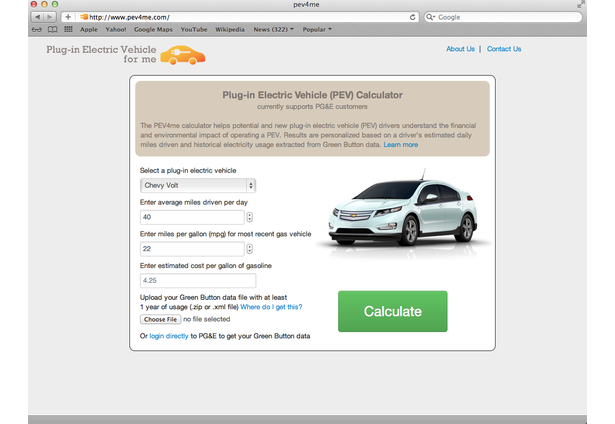Click the 'Enter average miles driven per day' label
The width and height of the screenshot is (615, 424).
point(194,202)
